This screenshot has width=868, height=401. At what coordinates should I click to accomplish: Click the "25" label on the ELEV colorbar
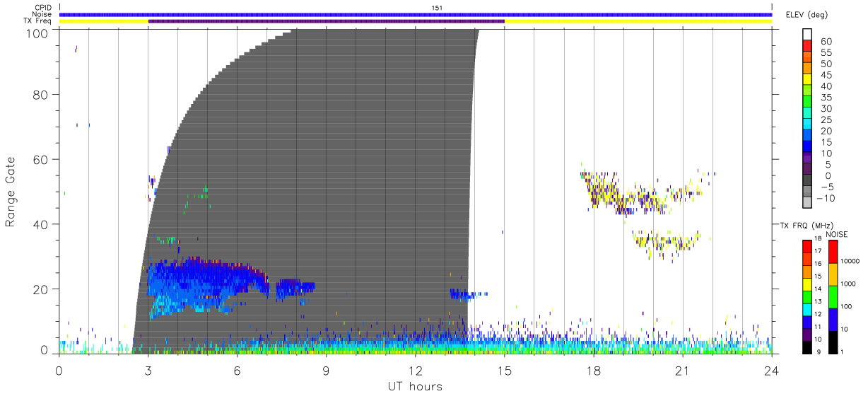coord(826,120)
